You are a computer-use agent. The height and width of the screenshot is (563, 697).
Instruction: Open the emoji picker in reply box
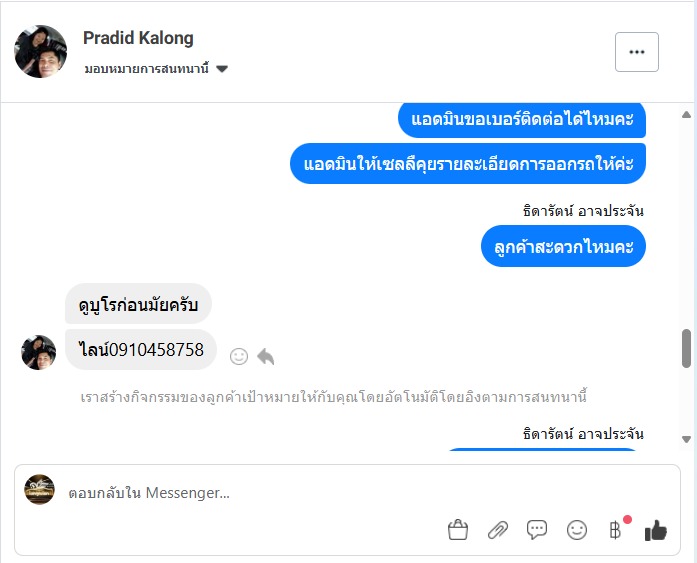[577, 530]
